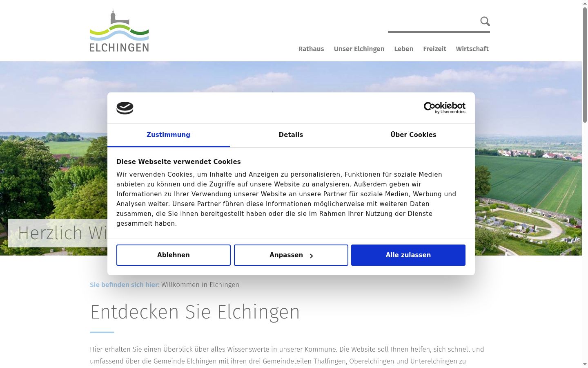
Task: Click the Elchingen logo
Action: click(119, 31)
